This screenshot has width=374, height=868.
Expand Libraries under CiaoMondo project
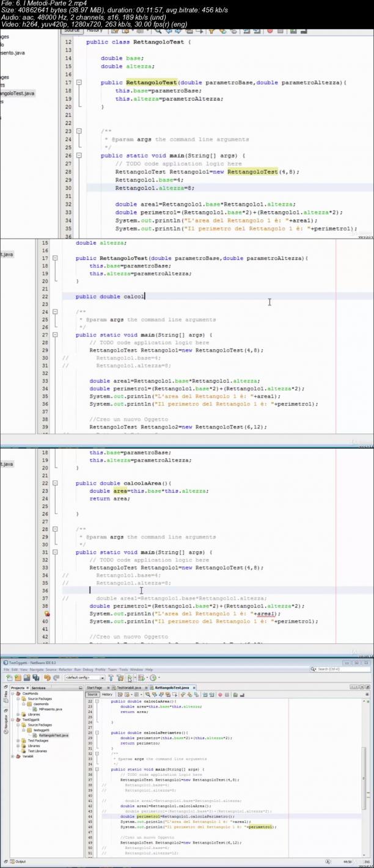[18, 714]
